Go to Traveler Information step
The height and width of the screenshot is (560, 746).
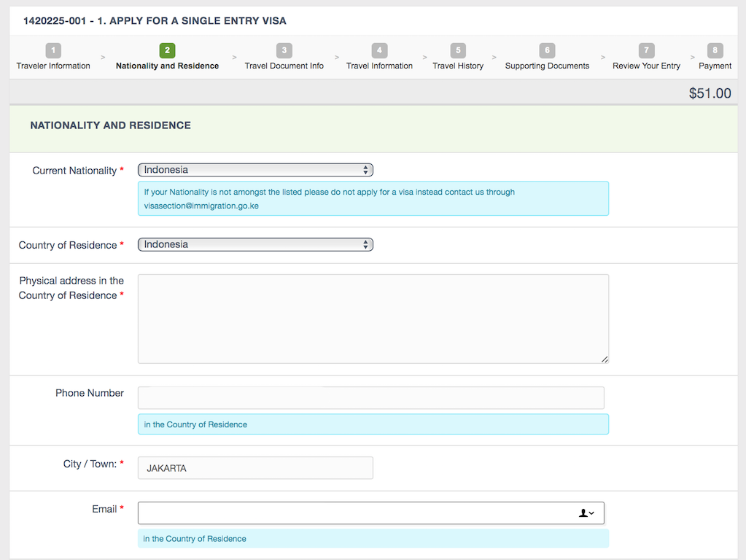[53, 66]
